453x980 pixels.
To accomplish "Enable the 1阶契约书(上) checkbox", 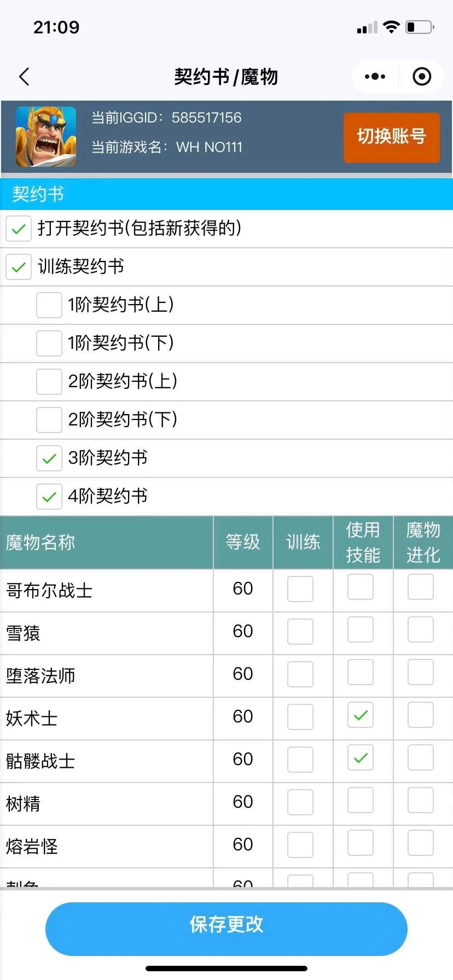I will pyautogui.click(x=49, y=305).
